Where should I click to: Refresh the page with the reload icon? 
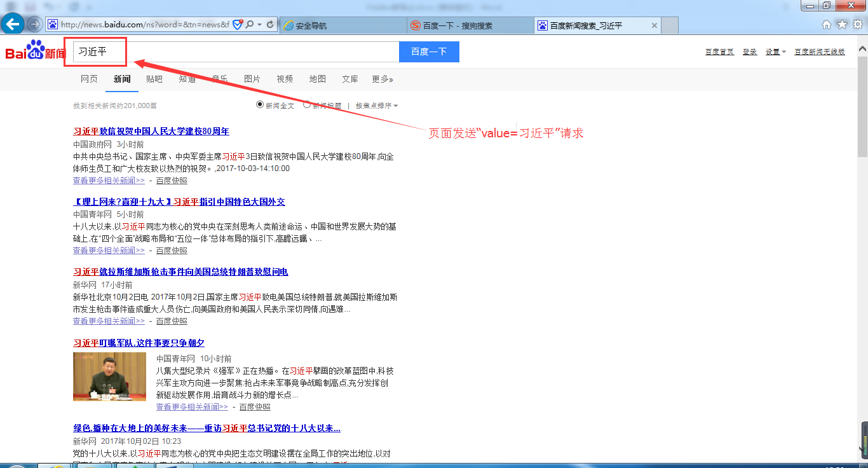(x=271, y=25)
